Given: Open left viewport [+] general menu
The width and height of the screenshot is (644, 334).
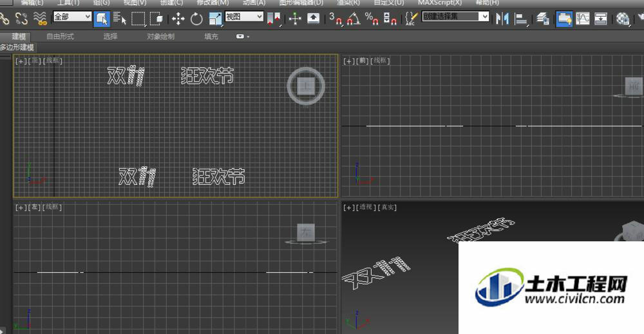Looking at the screenshot, I should pyautogui.click(x=21, y=208).
